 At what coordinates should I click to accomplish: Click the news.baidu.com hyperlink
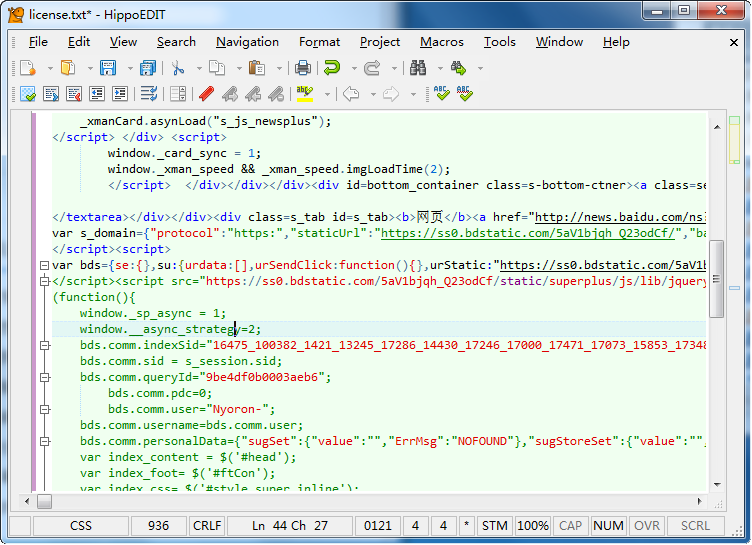620,217
